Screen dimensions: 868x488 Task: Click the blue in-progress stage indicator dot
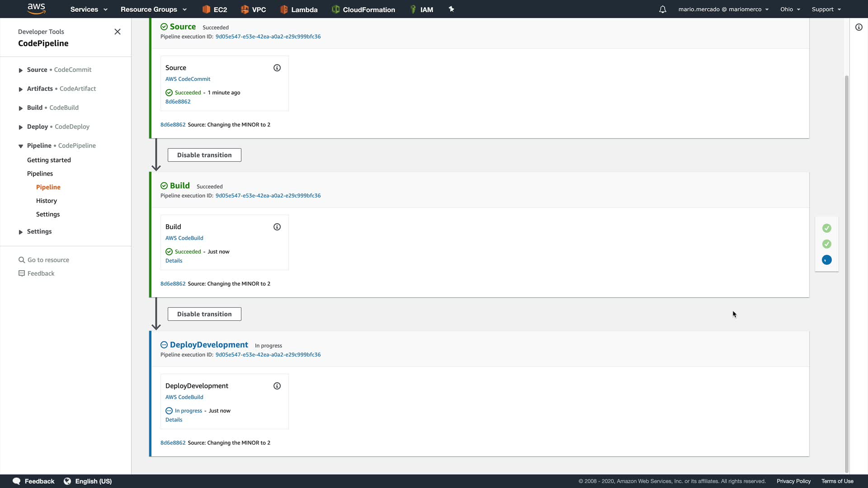[826, 260]
